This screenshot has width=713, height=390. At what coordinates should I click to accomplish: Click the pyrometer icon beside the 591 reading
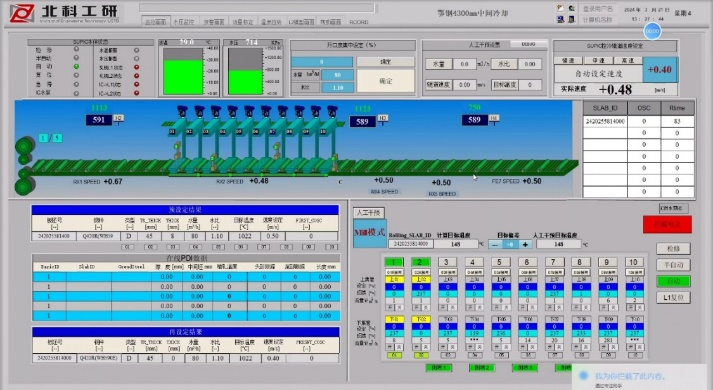click(x=118, y=120)
